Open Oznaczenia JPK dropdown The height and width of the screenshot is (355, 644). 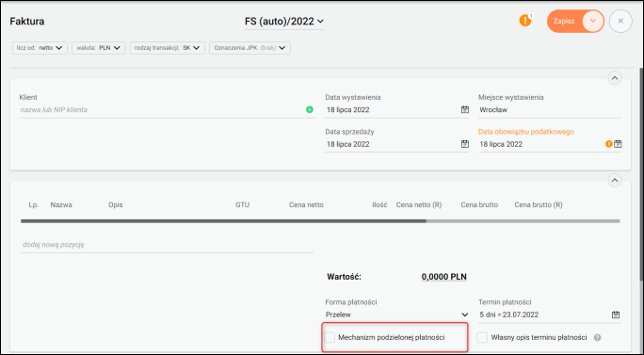[250, 48]
